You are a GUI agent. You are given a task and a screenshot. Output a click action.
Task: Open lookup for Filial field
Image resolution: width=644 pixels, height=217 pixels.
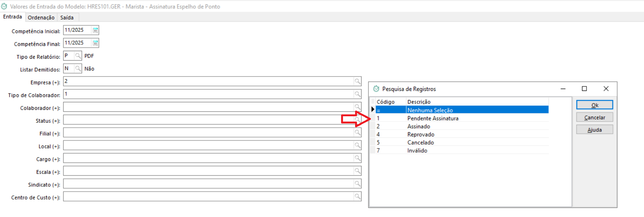[x=357, y=133]
